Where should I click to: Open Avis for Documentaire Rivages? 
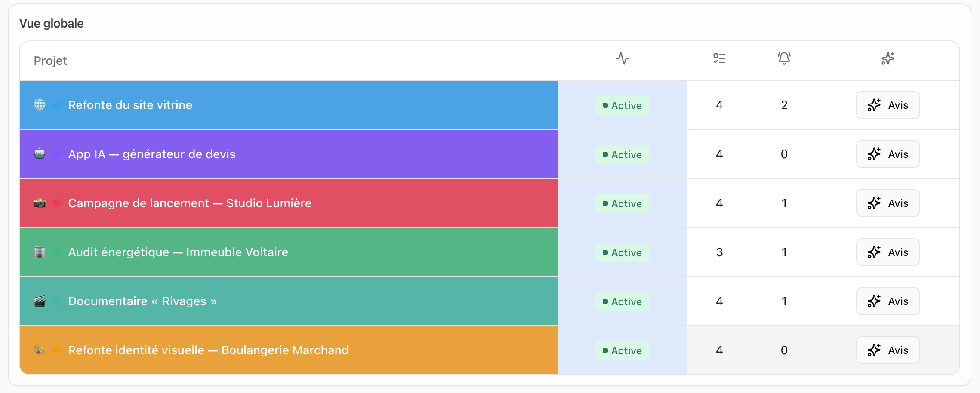point(888,301)
